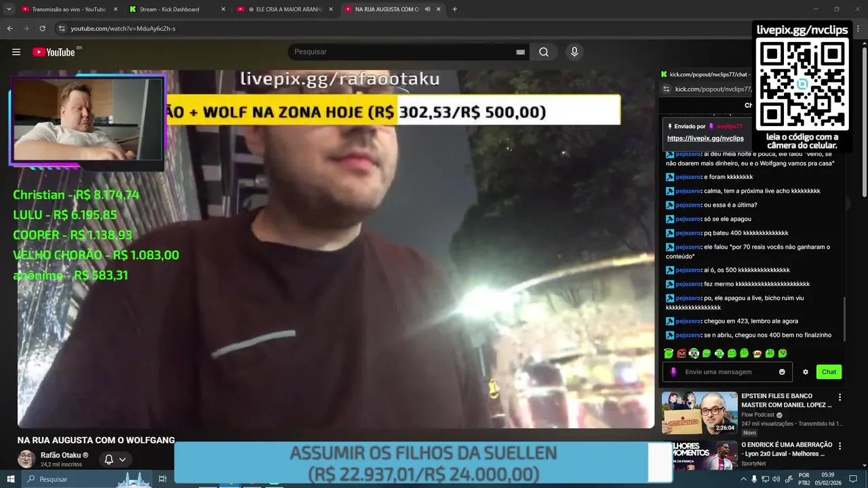Go to the YouTube home logo
This screenshot has height=488, width=868.
pos(54,52)
